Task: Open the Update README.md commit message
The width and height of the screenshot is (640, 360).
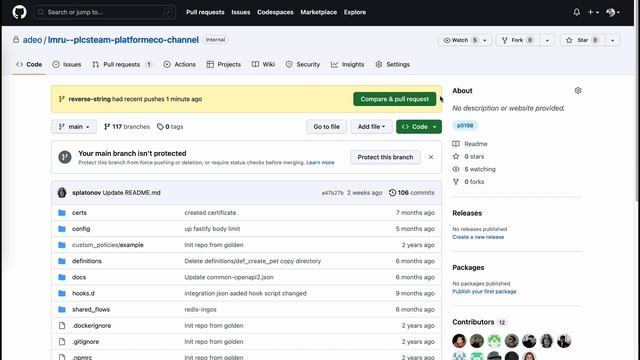Action: tap(131, 193)
